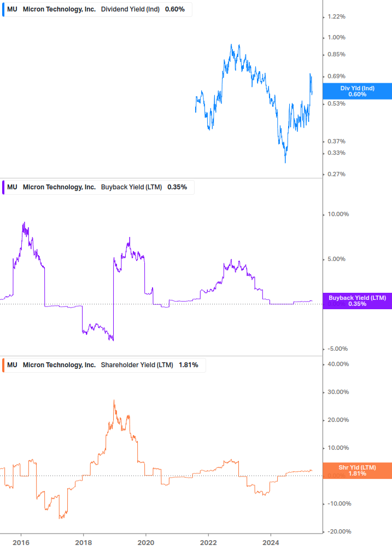Image resolution: width=392 pixels, height=550 pixels.
Task: Click the 0.60% value in Dividend Yield legend
Action: tap(175, 9)
